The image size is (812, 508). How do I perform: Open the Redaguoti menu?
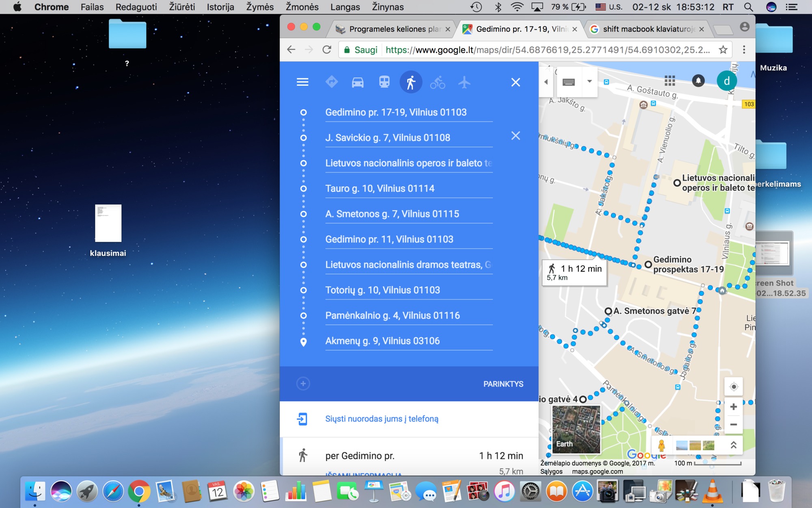pos(136,7)
